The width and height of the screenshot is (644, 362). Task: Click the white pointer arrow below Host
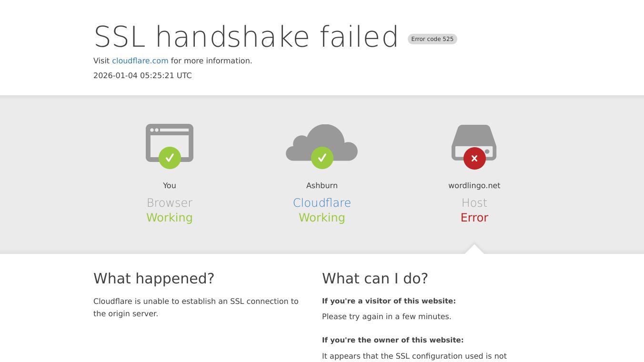(x=474, y=250)
